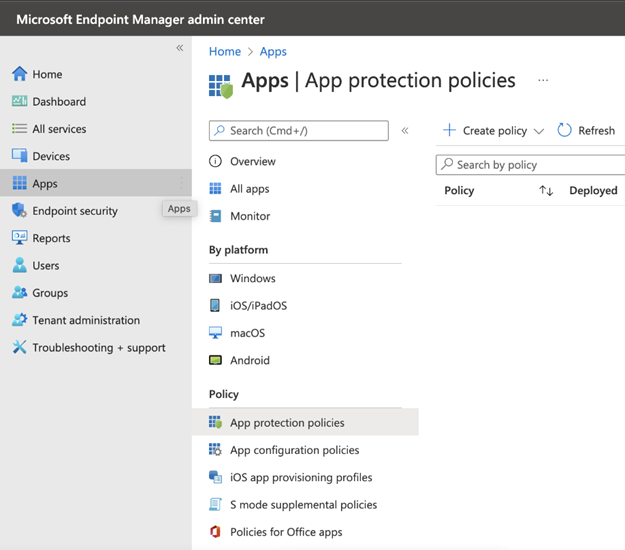Click the Troubleshooting + support wrench icon
Screen dimensions: 625x550
click(x=19, y=348)
